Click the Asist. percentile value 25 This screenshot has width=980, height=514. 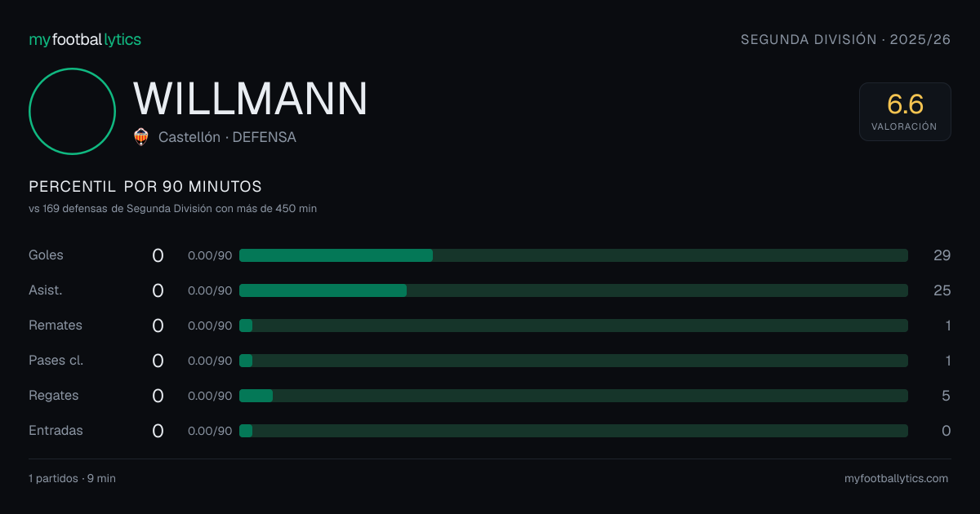pyautogui.click(x=942, y=290)
